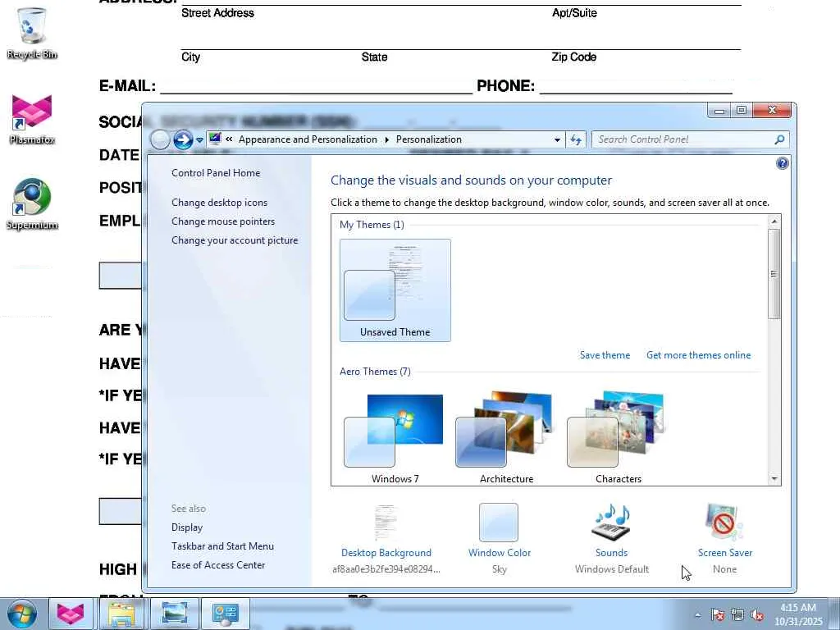Click the Personalization breadcrumb segment

(428, 139)
